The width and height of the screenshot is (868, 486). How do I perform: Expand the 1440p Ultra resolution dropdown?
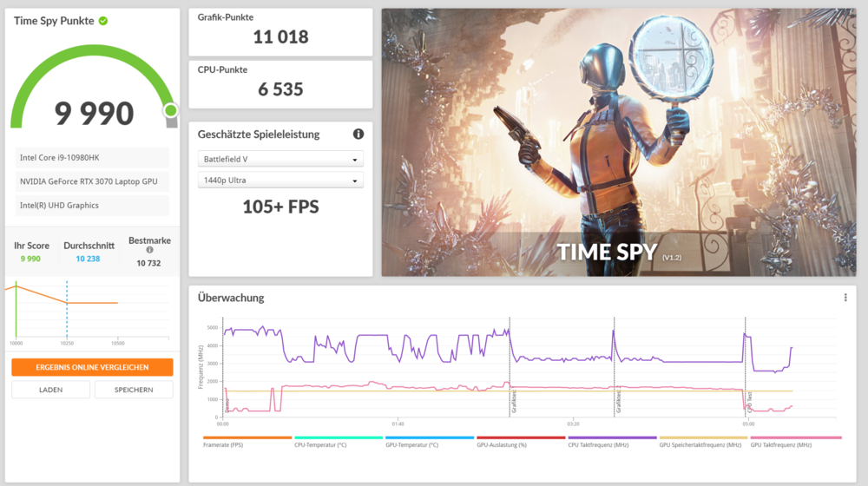click(x=280, y=181)
